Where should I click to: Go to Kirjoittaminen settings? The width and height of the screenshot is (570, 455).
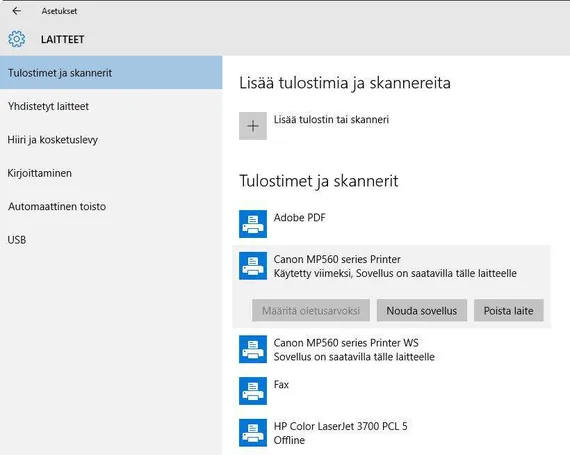click(x=111, y=173)
